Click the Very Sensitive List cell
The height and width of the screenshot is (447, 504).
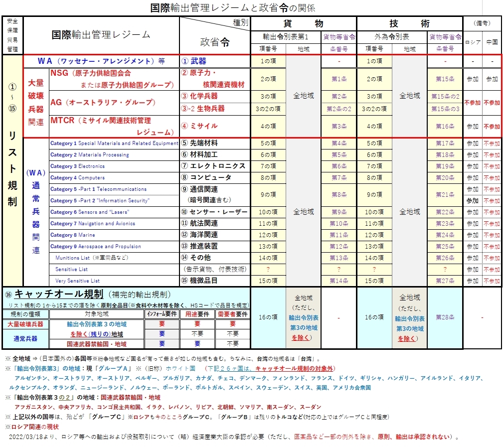coord(114,281)
